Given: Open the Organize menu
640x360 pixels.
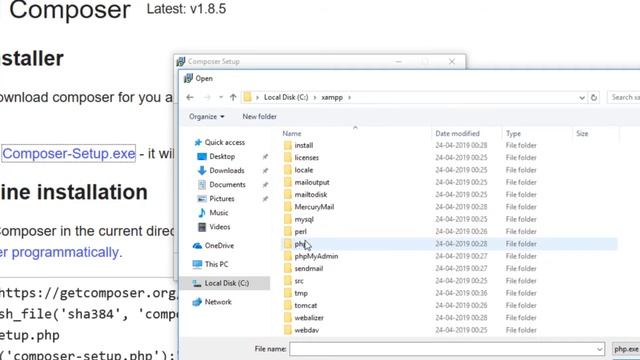Looking at the screenshot, I should [207, 116].
